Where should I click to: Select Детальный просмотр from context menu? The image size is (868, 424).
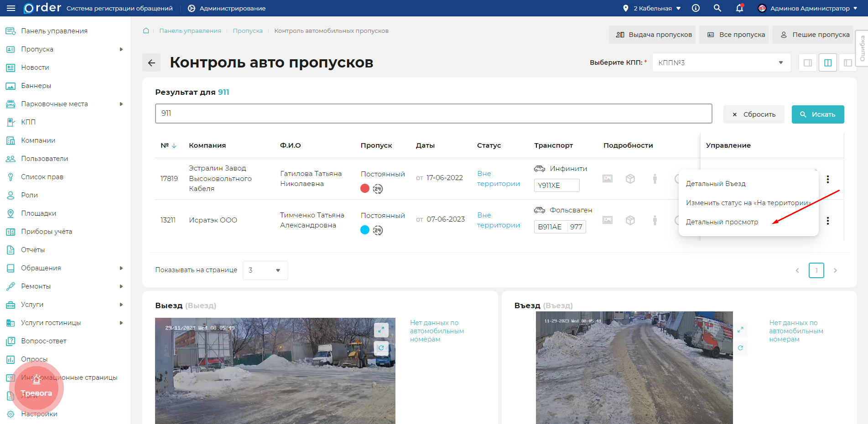[722, 222]
